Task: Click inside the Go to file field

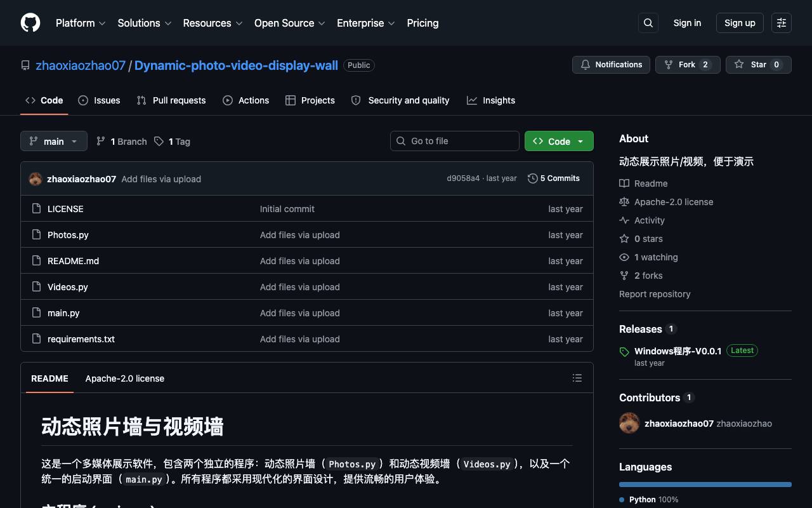Action: click(x=455, y=141)
